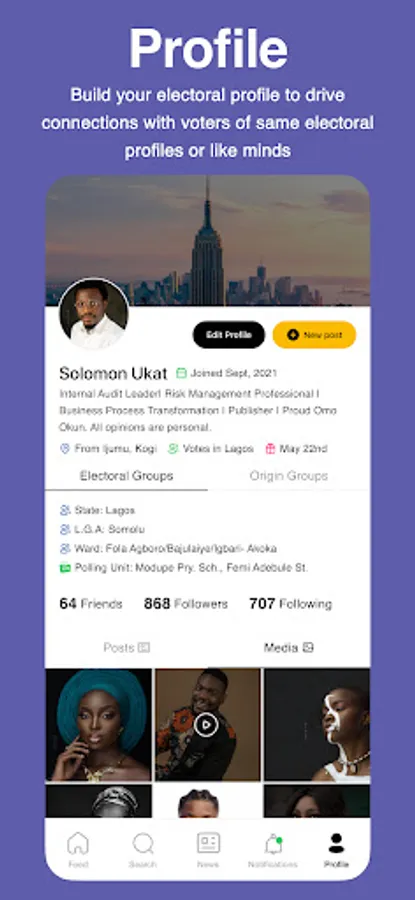Click the birthday gift icon beside May 22nd
The height and width of the screenshot is (900, 415).
click(270, 449)
